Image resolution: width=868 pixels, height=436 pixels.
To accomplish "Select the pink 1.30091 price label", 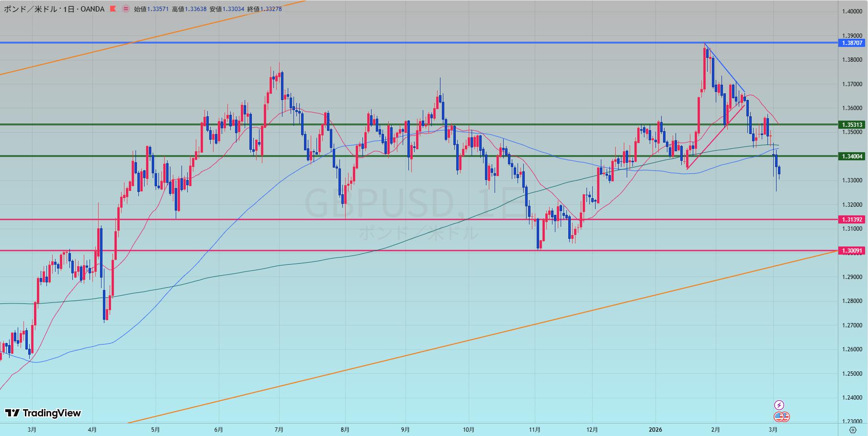I will (x=852, y=251).
